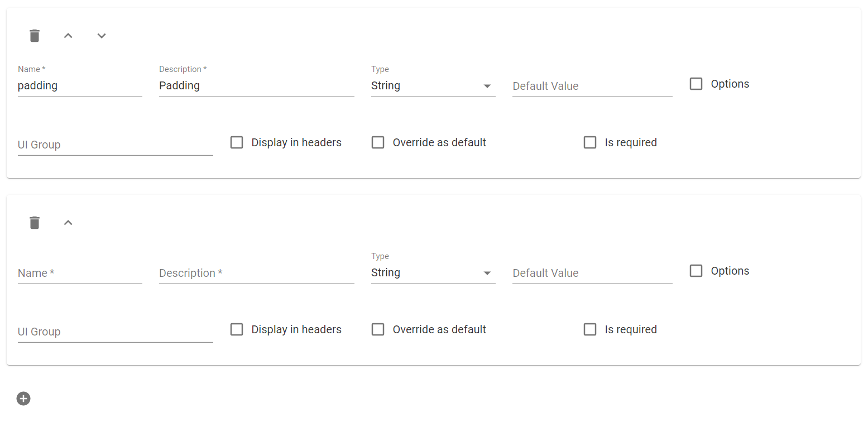Viewport: 868px width, 422px height.
Task: Click the Name field containing padding
Action: (80, 86)
